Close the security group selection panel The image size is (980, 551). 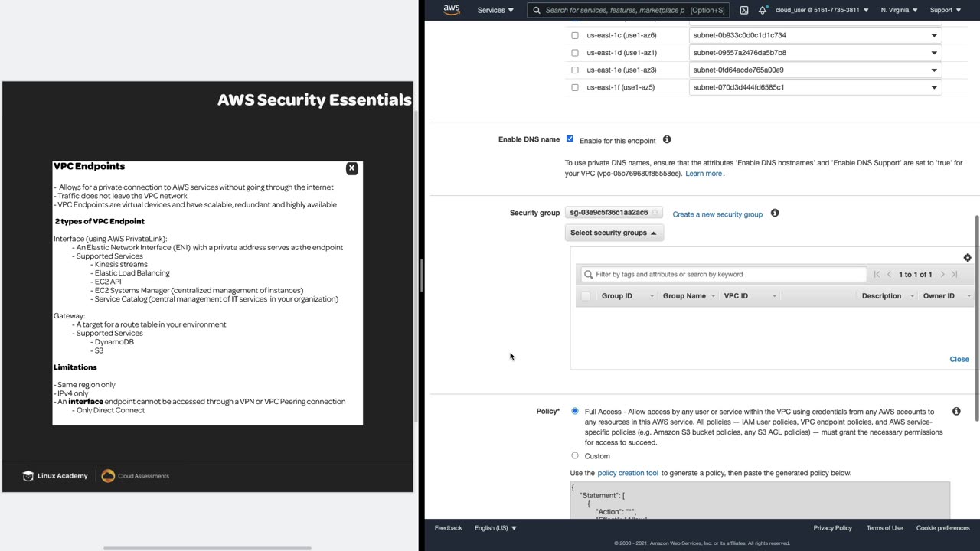coord(959,359)
